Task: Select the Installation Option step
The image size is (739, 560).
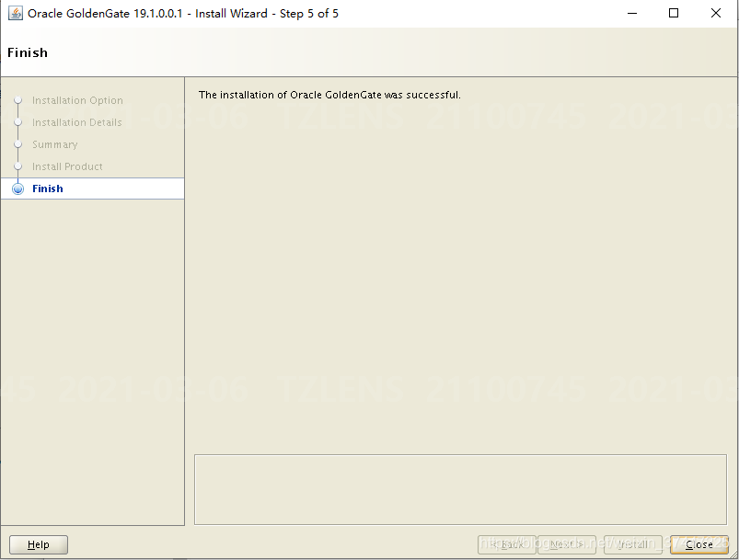Action: coord(77,100)
